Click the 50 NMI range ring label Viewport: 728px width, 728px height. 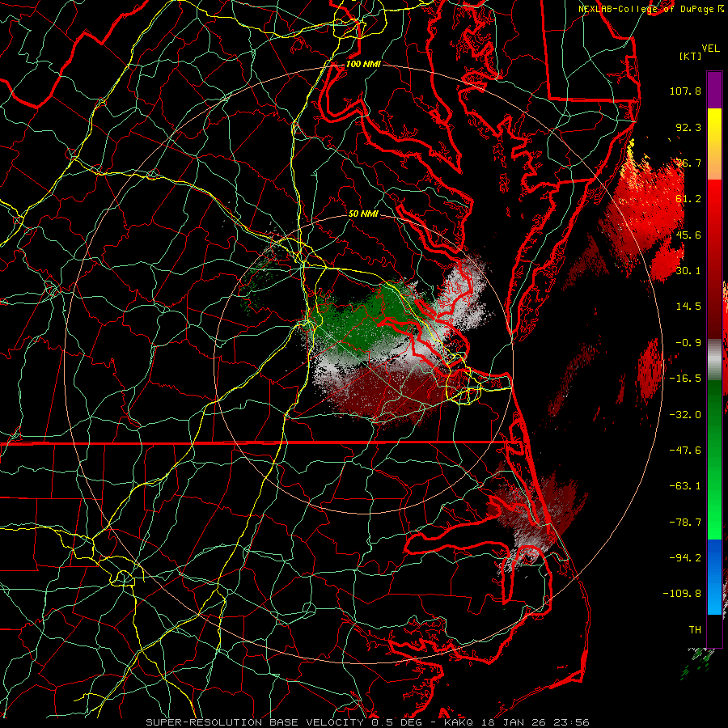pyautogui.click(x=363, y=214)
